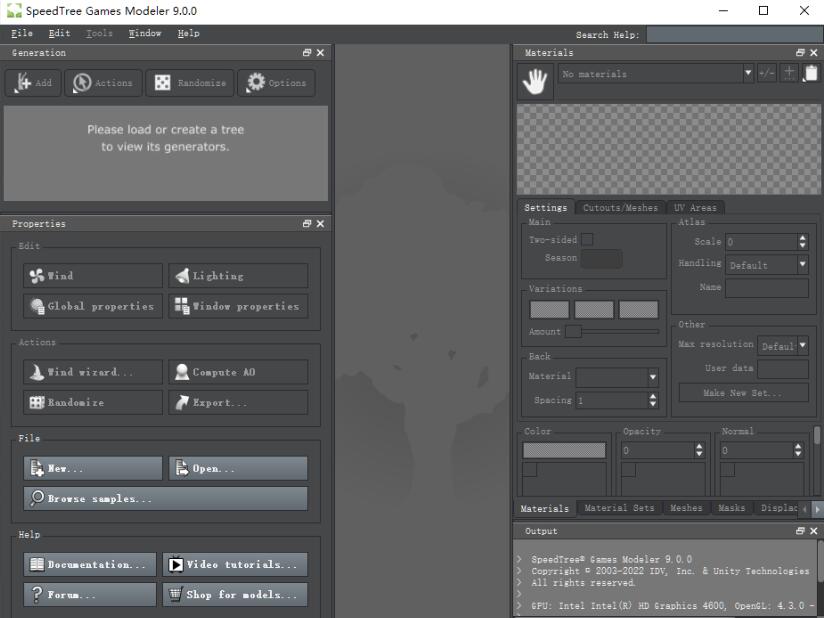Image resolution: width=824 pixels, height=618 pixels.
Task: Toggle the checkbox under Normal value
Action: 727,469
